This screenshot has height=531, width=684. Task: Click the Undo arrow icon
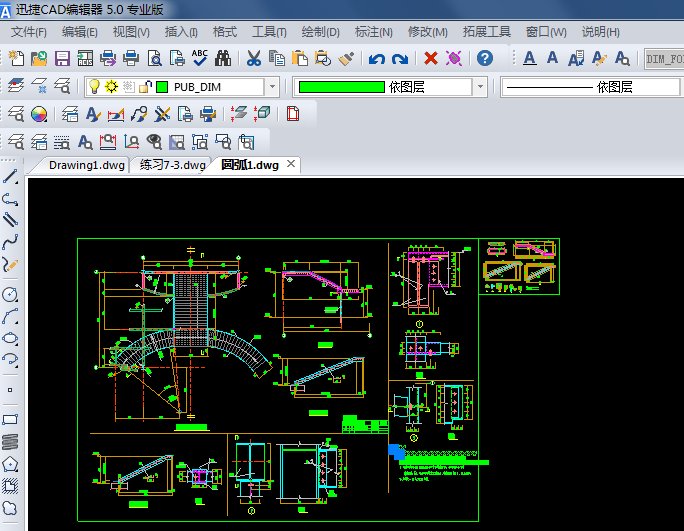[377, 59]
